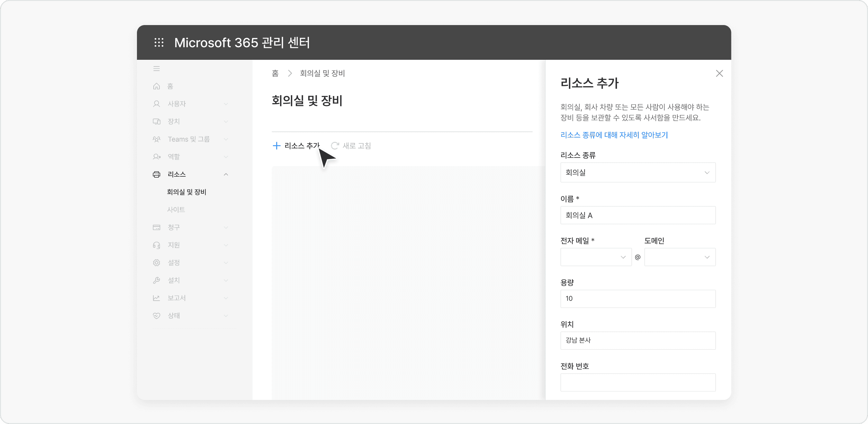Click the 청구 billing card icon
Image resolution: width=868 pixels, height=424 pixels.
[157, 227]
